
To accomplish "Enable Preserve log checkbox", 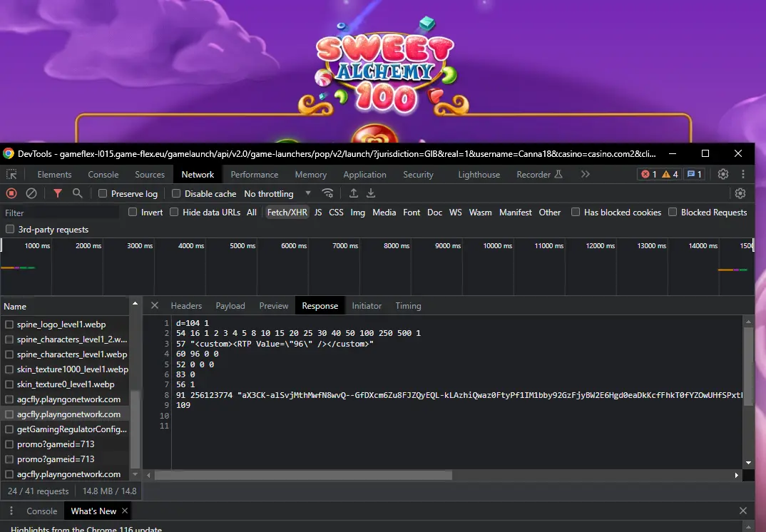I will coord(103,193).
